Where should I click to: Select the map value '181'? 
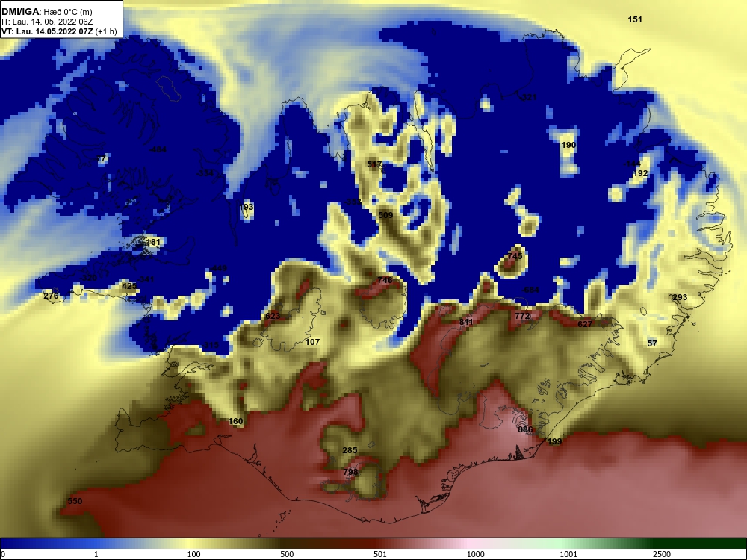[x=153, y=243]
